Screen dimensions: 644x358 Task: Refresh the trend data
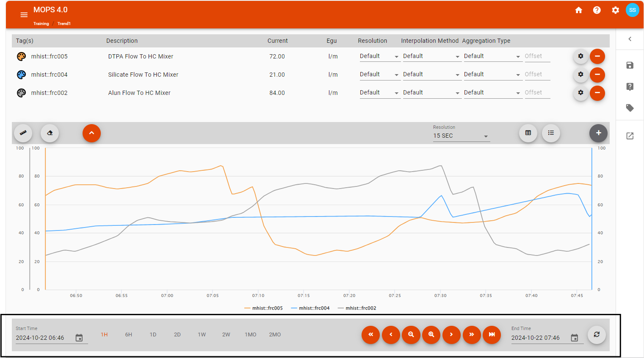(596, 335)
